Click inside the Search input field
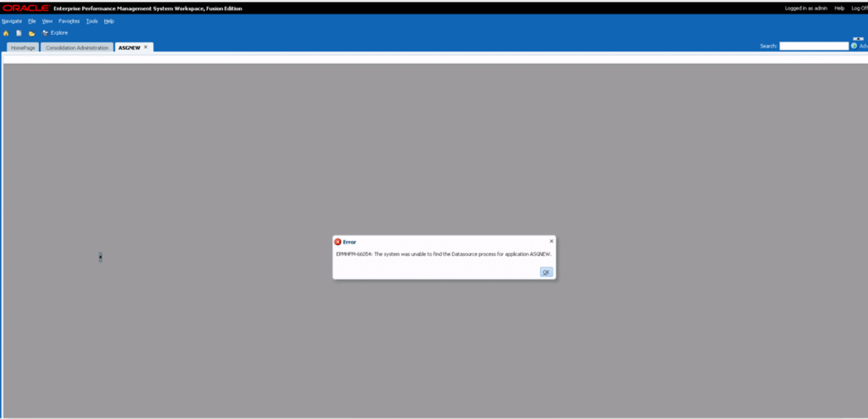868x419 pixels. pyautogui.click(x=814, y=46)
